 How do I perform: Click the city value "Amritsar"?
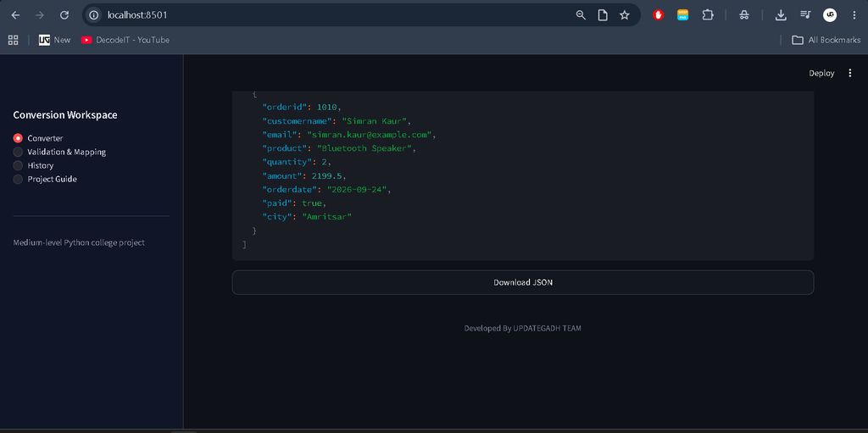click(x=326, y=217)
